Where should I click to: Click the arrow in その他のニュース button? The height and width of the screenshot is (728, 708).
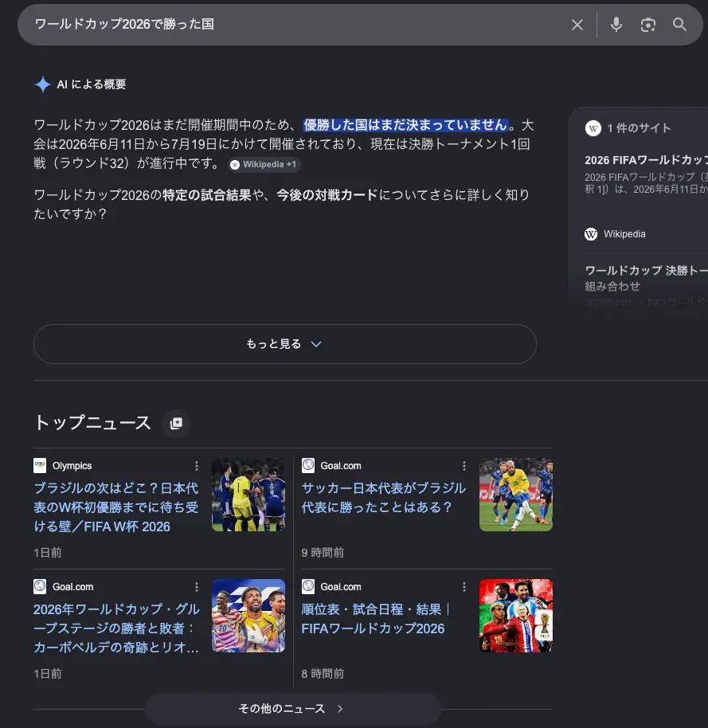coord(340,709)
